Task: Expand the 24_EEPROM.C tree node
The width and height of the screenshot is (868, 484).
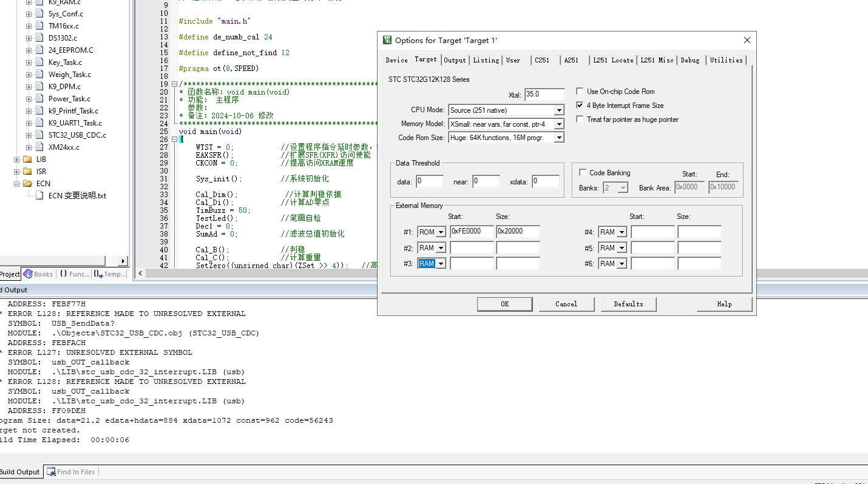Action: (29, 50)
